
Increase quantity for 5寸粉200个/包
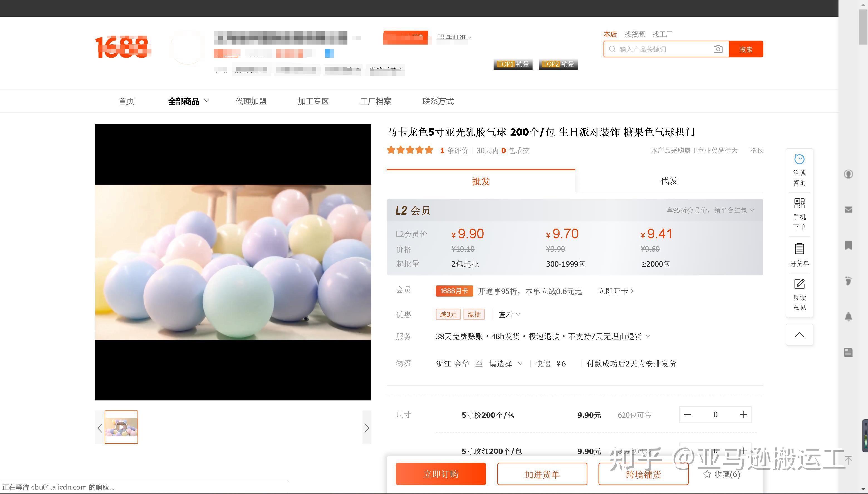[x=743, y=415]
